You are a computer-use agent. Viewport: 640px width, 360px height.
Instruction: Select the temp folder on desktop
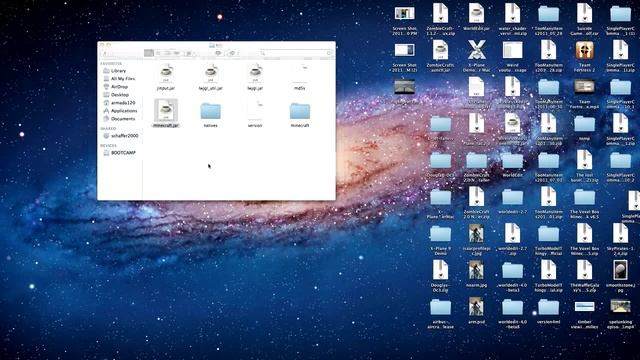tap(584, 128)
